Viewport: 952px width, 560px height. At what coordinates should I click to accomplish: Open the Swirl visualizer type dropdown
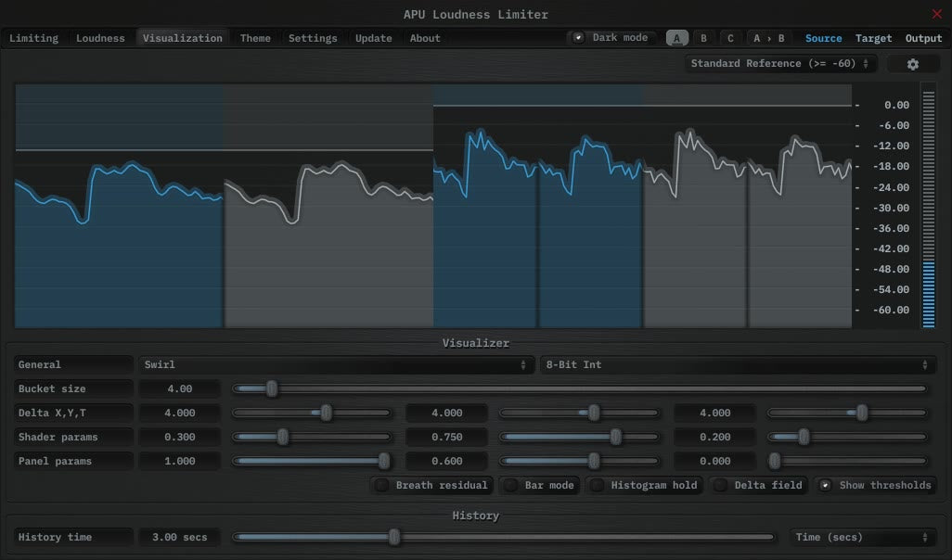click(x=336, y=364)
